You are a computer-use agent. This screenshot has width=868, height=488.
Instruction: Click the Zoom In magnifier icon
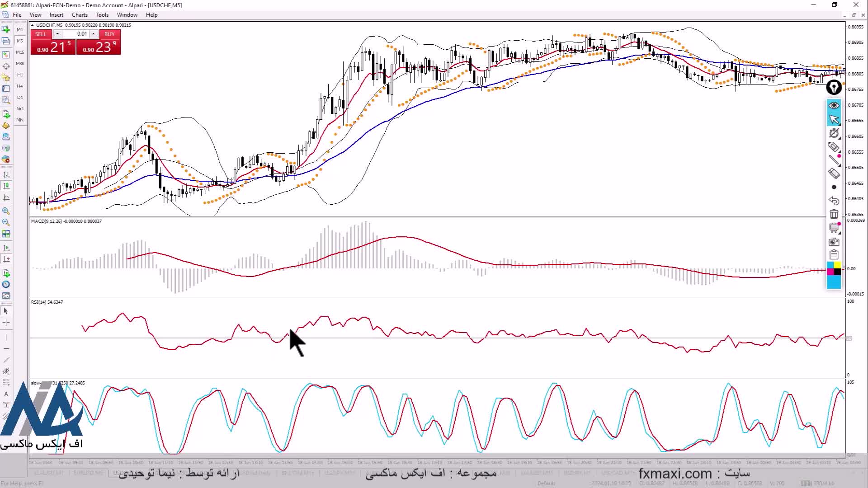tap(6, 211)
